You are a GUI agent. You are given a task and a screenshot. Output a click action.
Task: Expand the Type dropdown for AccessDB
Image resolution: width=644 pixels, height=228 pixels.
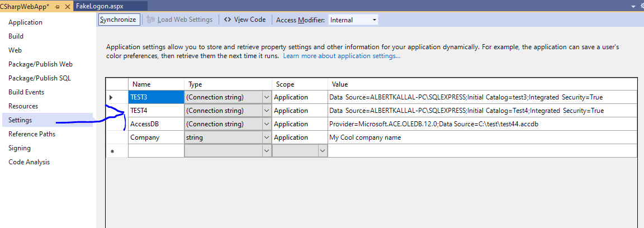click(x=266, y=124)
